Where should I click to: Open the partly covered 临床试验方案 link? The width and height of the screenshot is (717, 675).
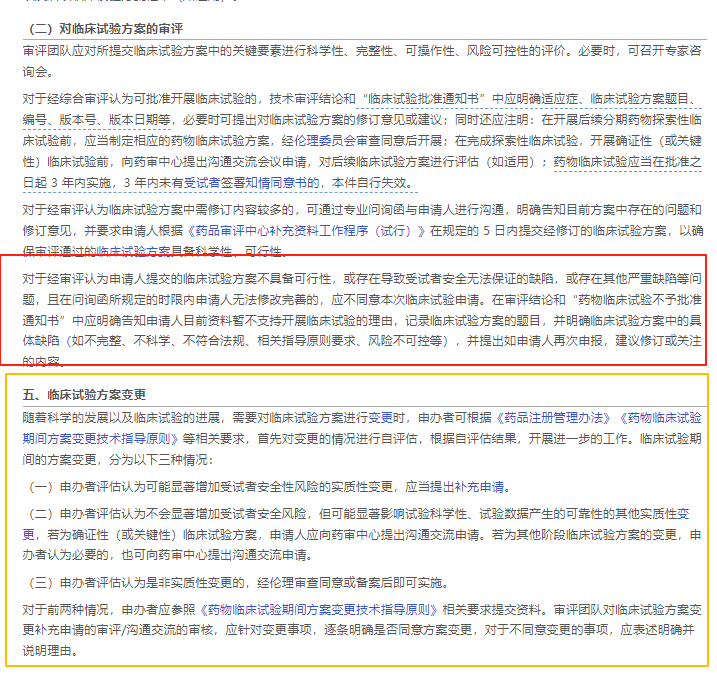pyautogui.click(x=133, y=251)
